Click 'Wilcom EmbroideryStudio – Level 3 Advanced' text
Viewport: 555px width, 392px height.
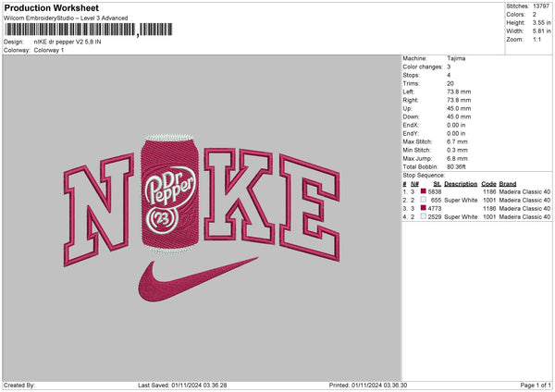66,18
